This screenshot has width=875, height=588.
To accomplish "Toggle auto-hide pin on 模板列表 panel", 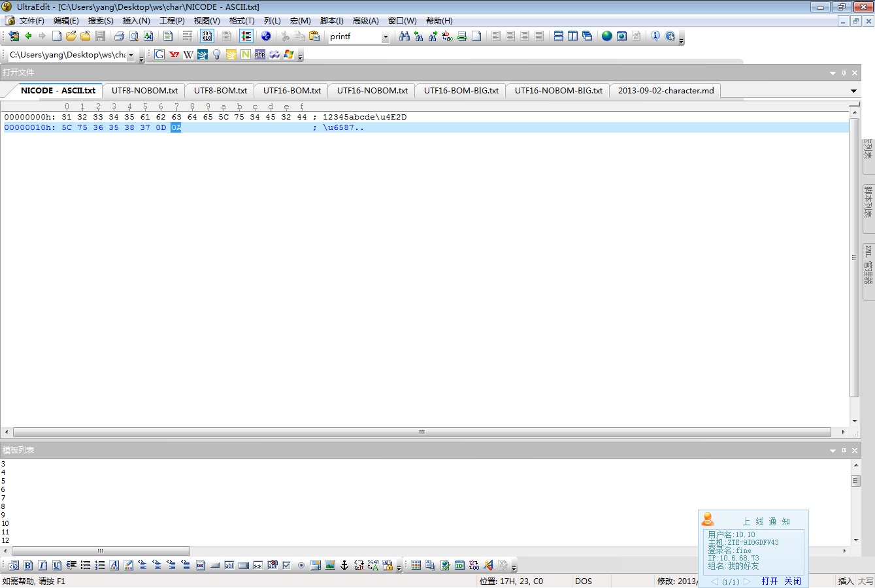I will point(844,451).
